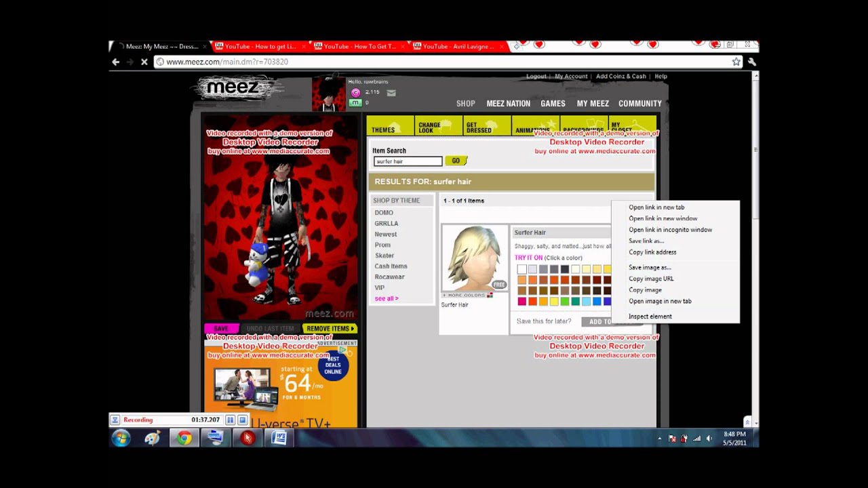This screenshot has width=868, height=488.
Task: Show hidden tray icons
Action: [x=659, y=439]
